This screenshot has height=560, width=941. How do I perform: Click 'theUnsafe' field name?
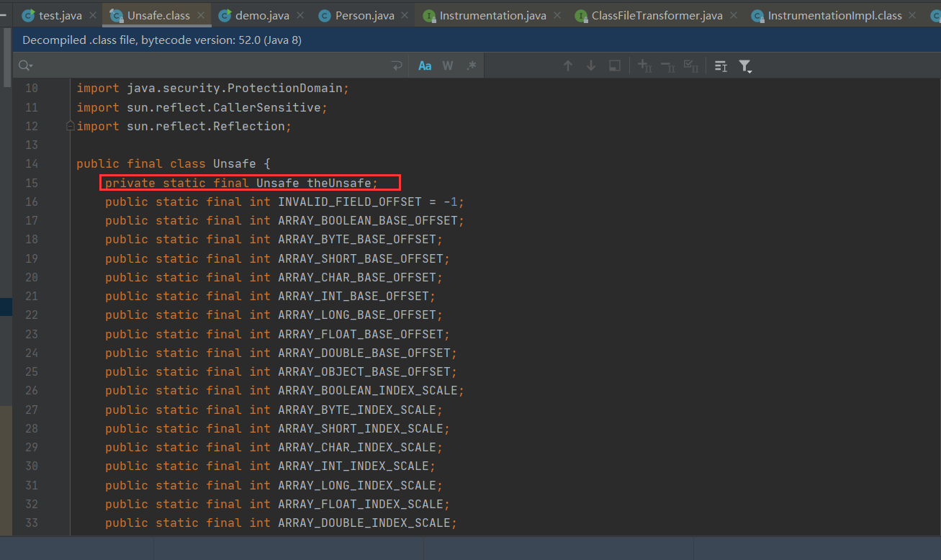(339, 183)
